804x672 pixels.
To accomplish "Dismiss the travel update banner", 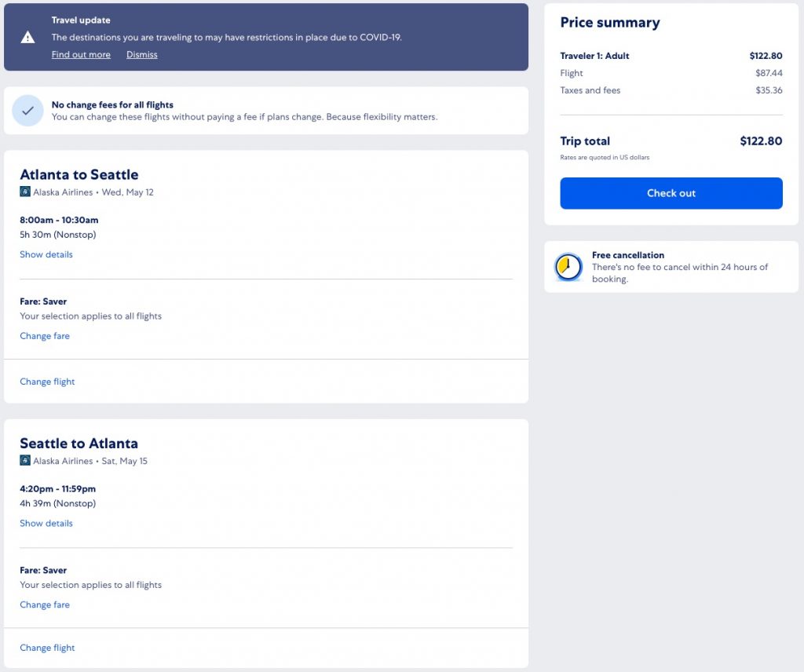I will coord(142,55).
